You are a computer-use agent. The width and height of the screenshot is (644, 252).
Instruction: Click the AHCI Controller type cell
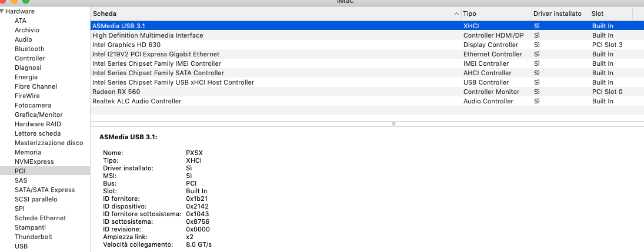click(x=487, y=73)
